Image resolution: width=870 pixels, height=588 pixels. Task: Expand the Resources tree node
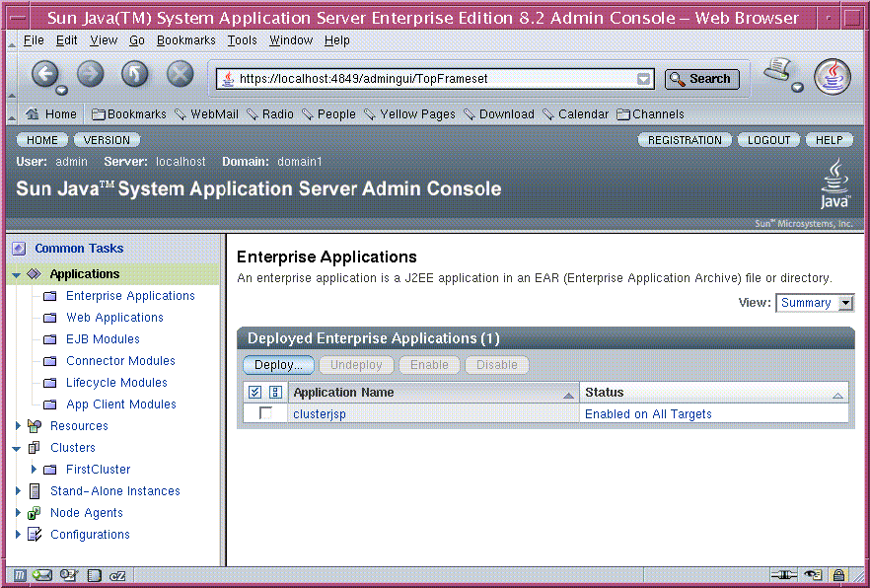18,426
